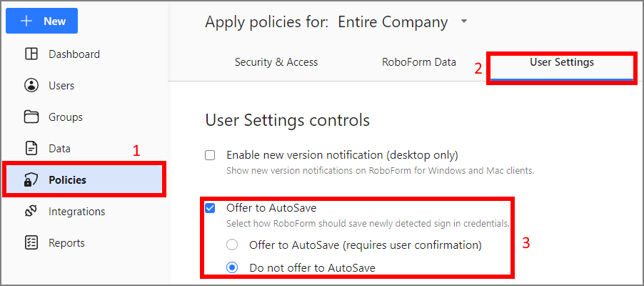Image resolution: width=644 pixels, height=286 pixels.
Task: Open the Integrations sidebar link
Action: (76, 212)
